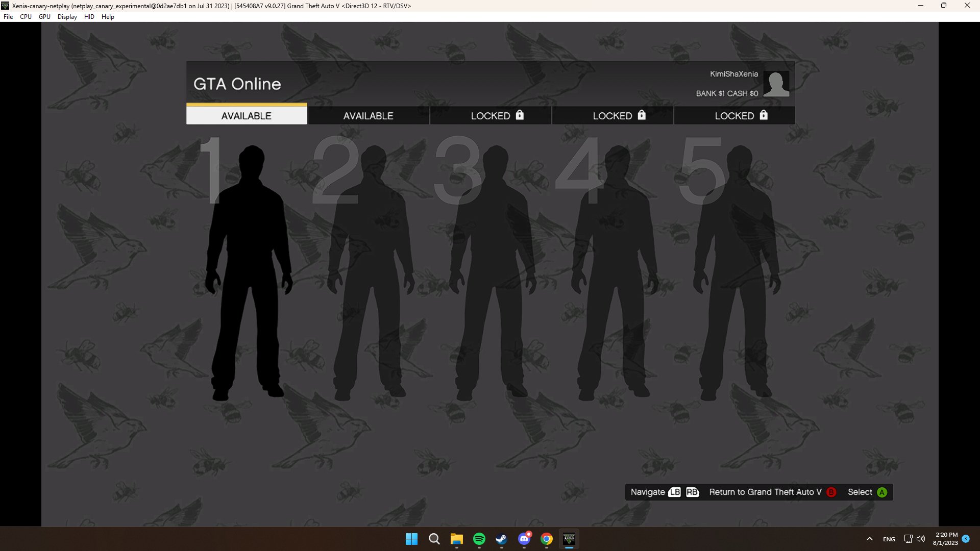Select second AVAILABLE character slot tab
This screenshot has height=551, width=980.
tap(368, 116)
